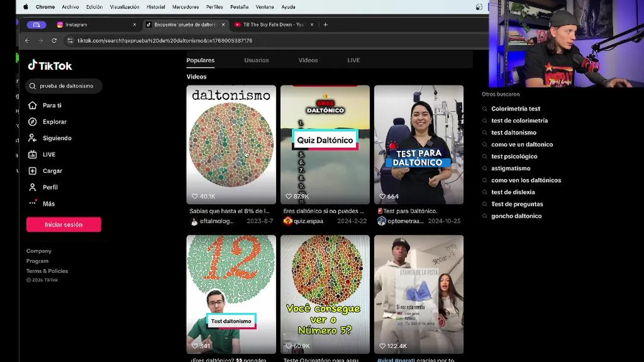
Task: Click the site info icon in address bar
Action: (70, 40)
